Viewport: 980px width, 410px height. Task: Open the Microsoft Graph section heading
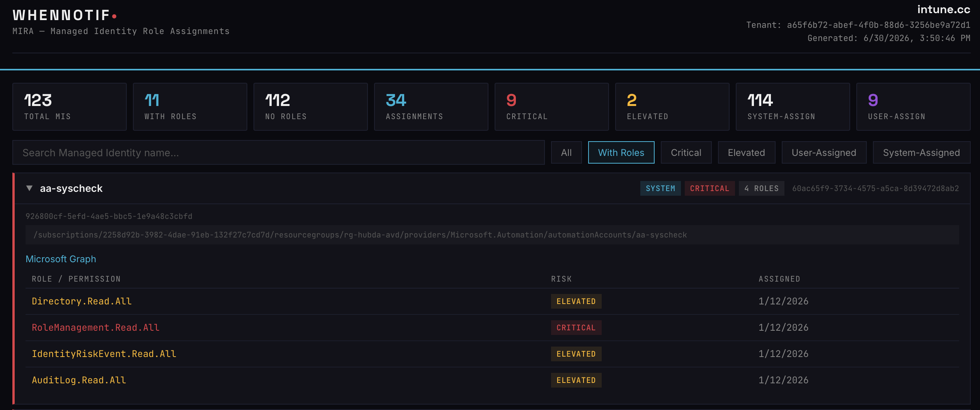[x=61, y=259]
